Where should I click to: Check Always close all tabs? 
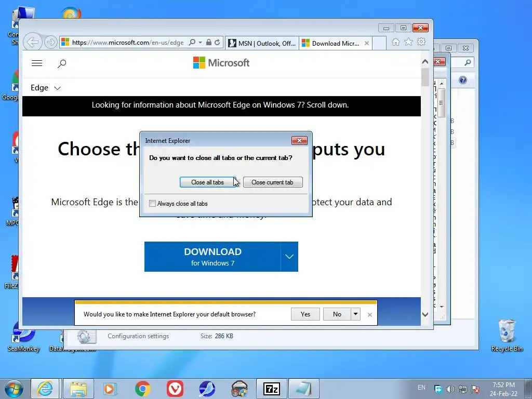(x=152, y=204)
